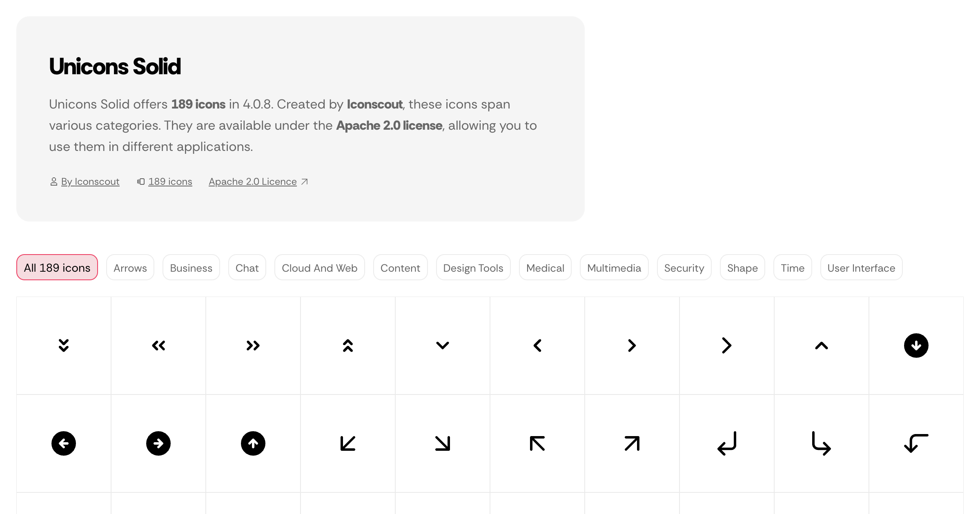Image resolution: width=980 pixels, height=514 pixels.
Task: Click the arrow-circle-right icon
Action: tap(158, 443)
